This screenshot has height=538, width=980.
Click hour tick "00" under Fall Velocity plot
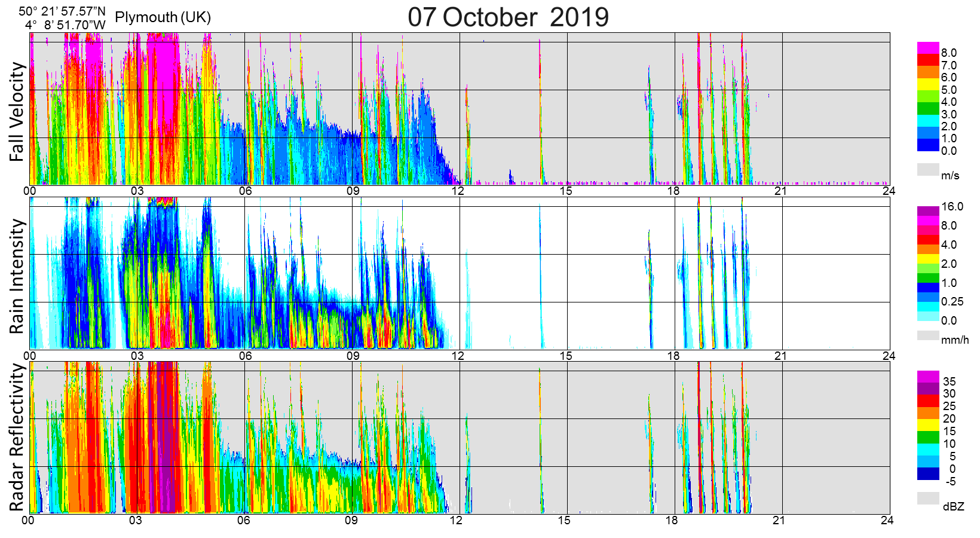pyautogui.click(x=30, y=191)
